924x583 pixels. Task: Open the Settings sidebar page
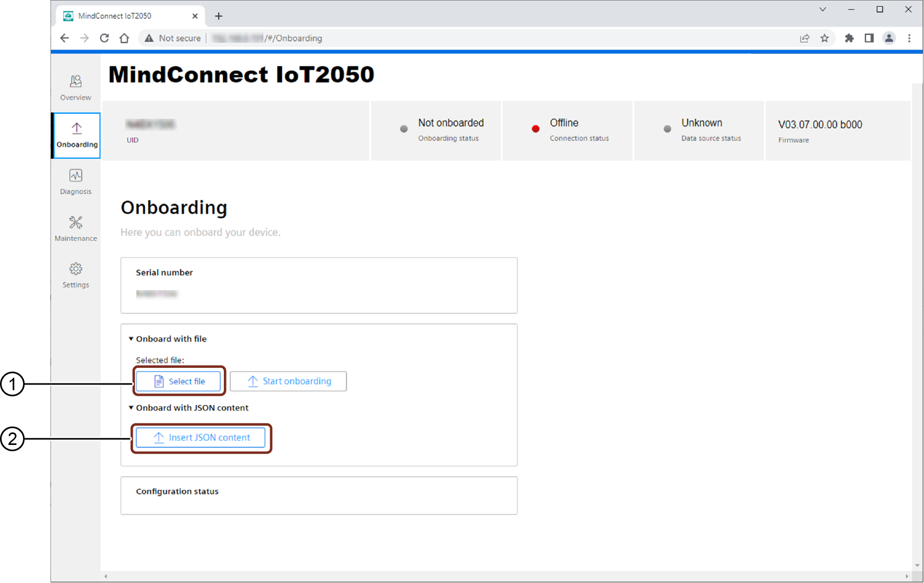(75, 276)
